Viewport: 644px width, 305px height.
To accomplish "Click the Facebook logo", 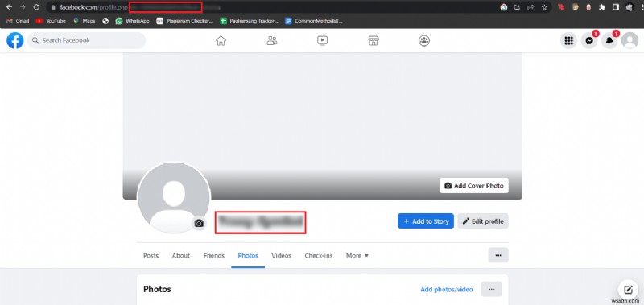I will [x=15, y=40].
